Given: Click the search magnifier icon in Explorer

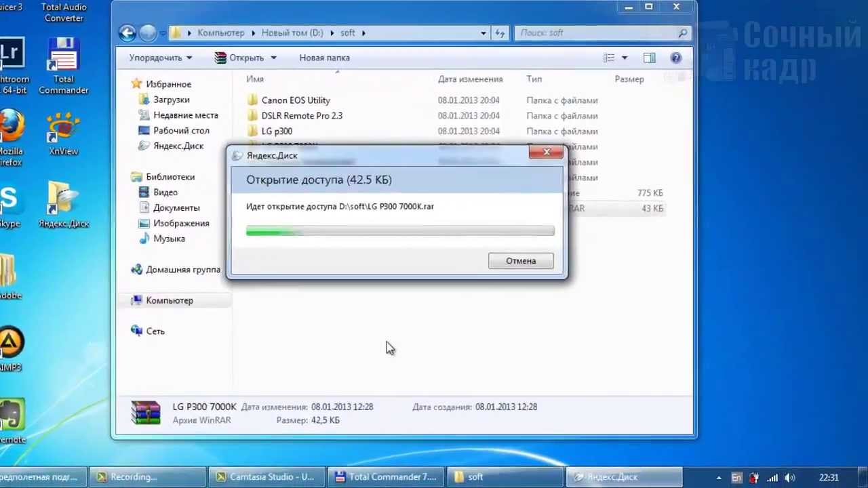Looking at the screenshot, I should pyautogui.click(x=682, y=33).
